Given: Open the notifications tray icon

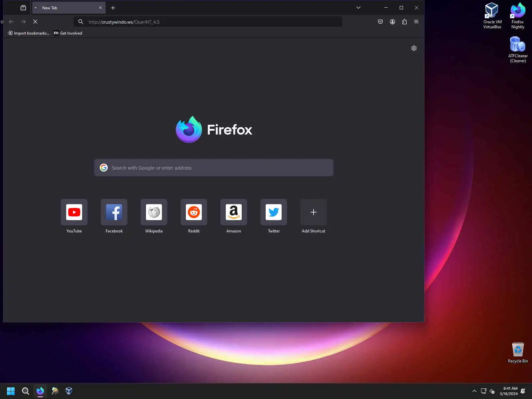Looking at the screenshot, I should point(523,391).
